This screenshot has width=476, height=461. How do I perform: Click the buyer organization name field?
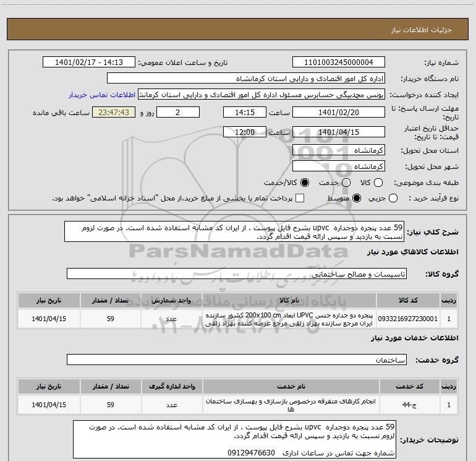(246, 79)
